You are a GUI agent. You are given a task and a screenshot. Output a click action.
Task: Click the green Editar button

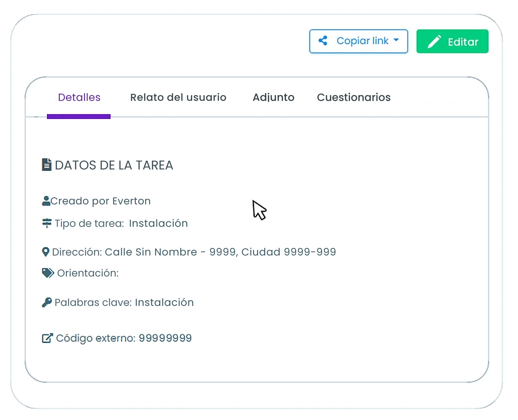click(x=452, y=41)
